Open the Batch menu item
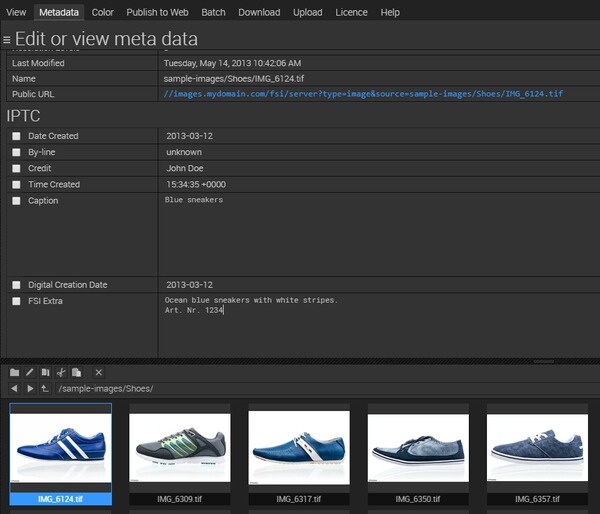This screenshot has width=600, height=514. coord(212,12)
